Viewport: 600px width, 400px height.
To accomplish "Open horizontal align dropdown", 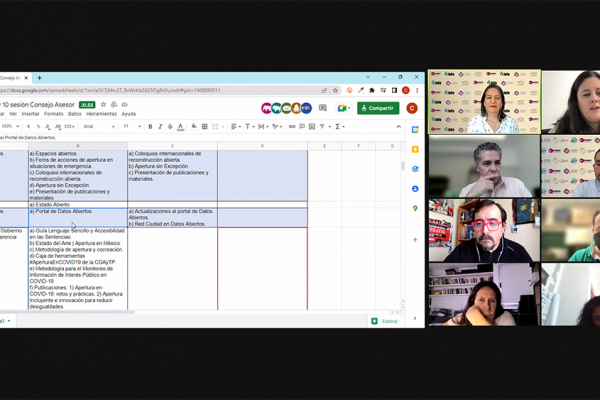I will (236, 126).
